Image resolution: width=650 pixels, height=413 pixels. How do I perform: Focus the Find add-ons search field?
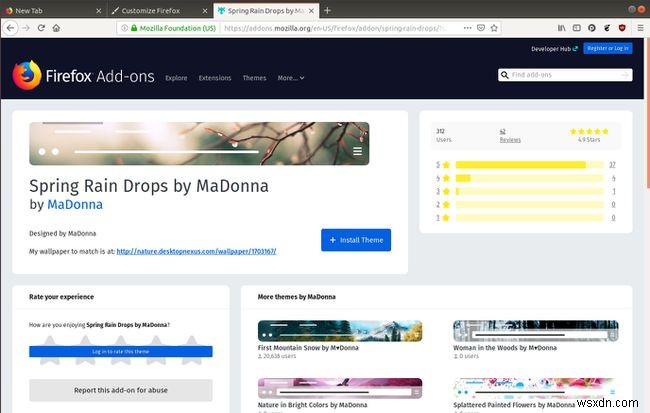tap(565, 75)
